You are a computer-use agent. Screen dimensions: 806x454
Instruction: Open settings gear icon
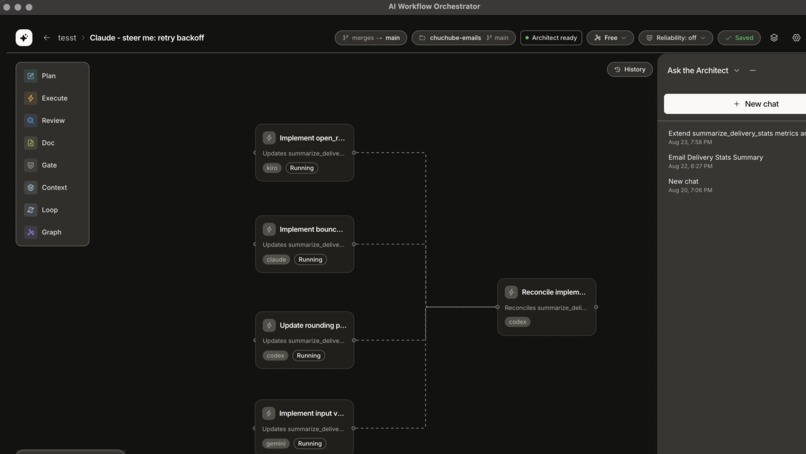coord(796,38)
